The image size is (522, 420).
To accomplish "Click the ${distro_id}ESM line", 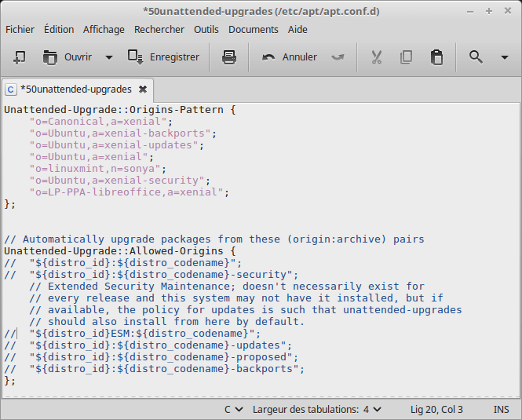I will (x=132, y=334).
